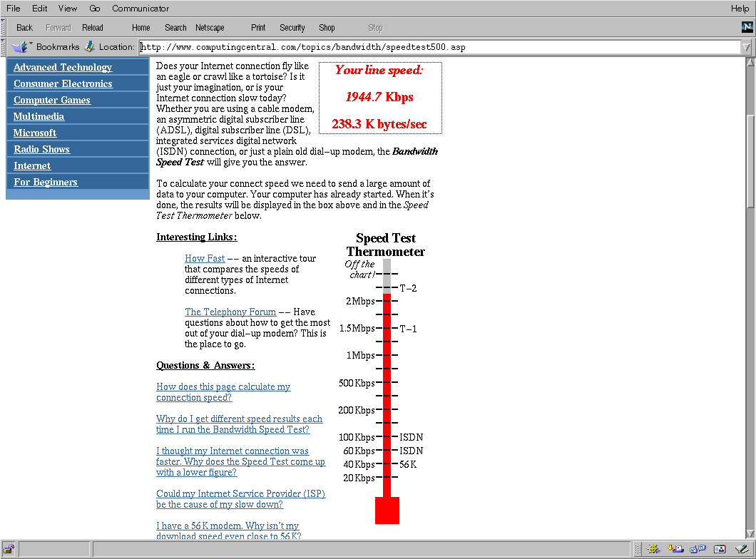Click the page proxy icon beside Location
The width and height of the screenshot is (756, 559).
(89, 46)
